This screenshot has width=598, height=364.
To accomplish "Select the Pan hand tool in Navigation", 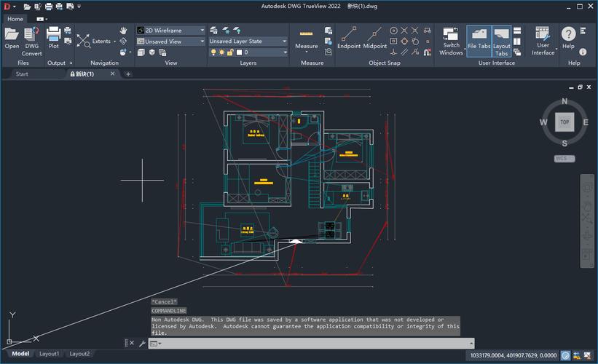I will pos(123,30).
